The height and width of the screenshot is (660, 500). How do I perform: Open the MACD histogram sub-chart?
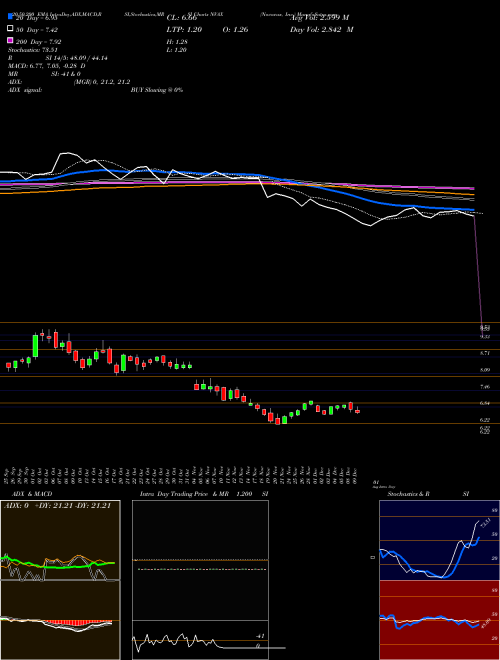60,620
